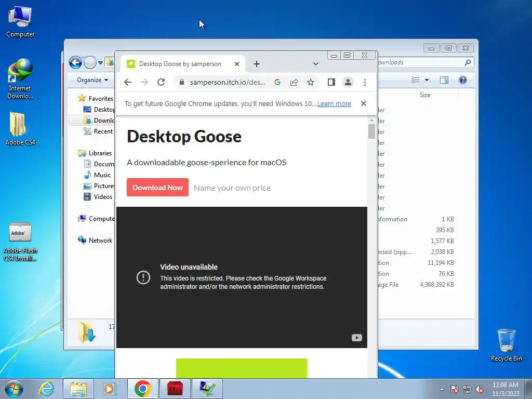Open a new Chrome tab
Screen dimensions: 532x399
point(257,64)
